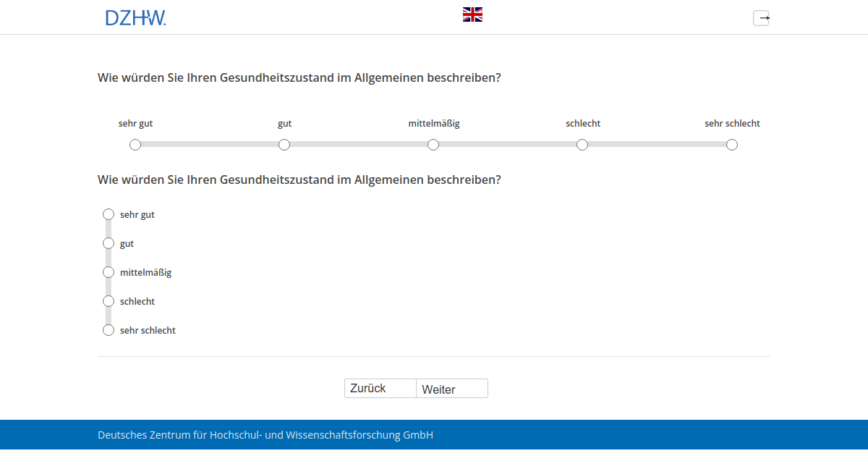Choose 'mittelmäßig' in the radio list
Image resolution: width=868 pixels, height=456 pixels.
coord(109,272)
